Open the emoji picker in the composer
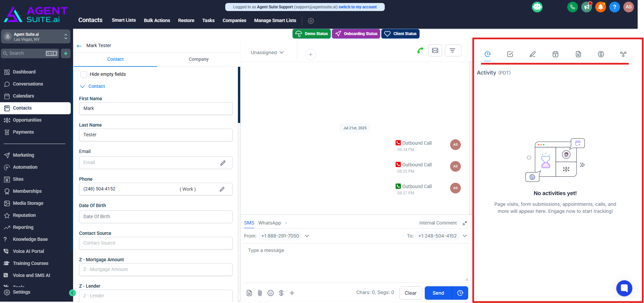The width and height of the screenshot is (644, 303). 271,293
